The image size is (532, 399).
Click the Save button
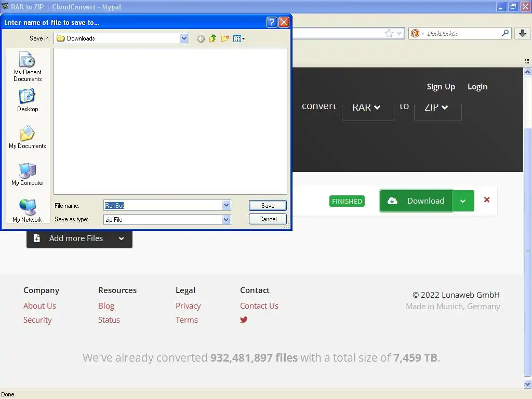pyautogui.click(x=268, y=205)
